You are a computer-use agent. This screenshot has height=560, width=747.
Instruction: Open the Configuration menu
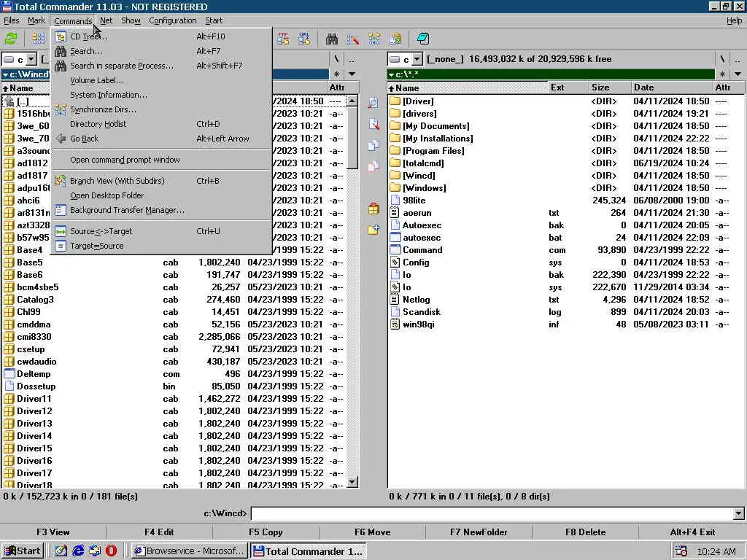coord(172,20)
